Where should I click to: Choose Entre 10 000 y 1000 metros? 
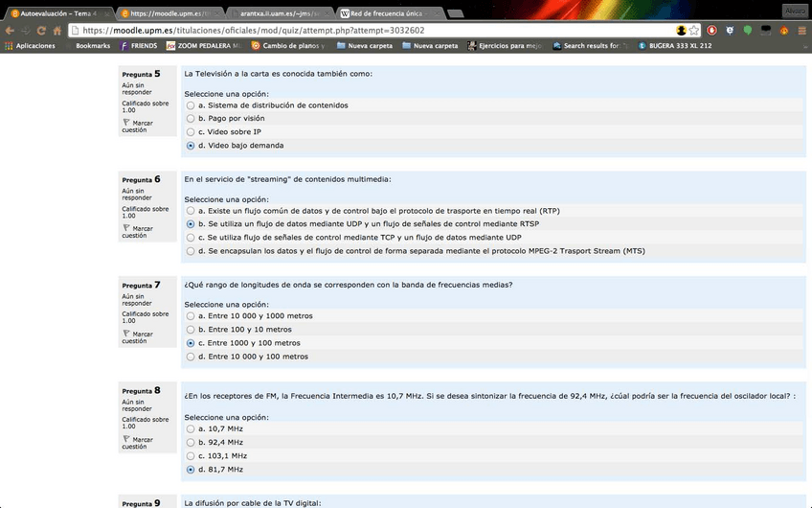[191, 316]
